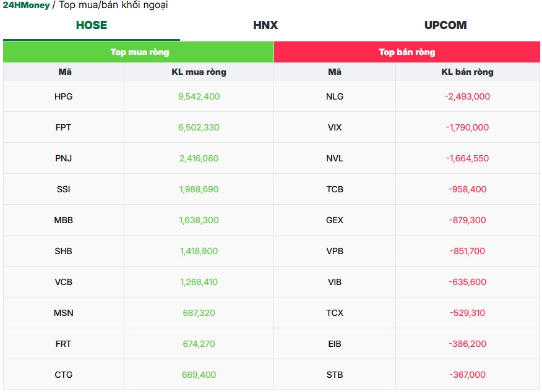This screenshot has height=392, width=542.
Task: Select the PNJ stock code
Action: click(x=64, y=158)
